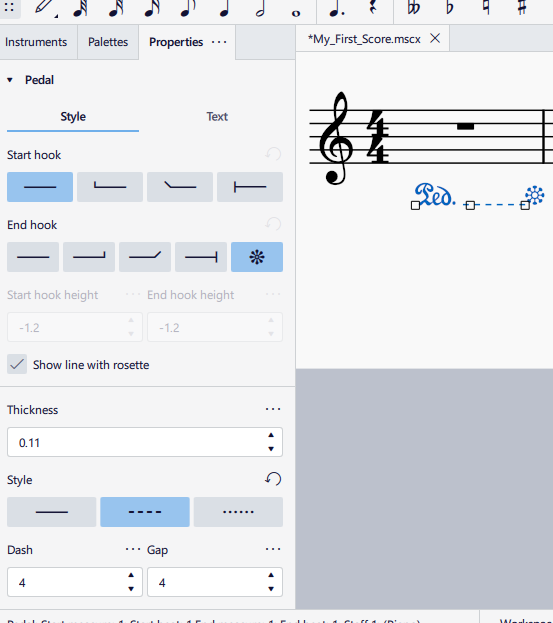Toggle the flat accidental
This screenshot has width=553, height=623.
click(450, 8)
